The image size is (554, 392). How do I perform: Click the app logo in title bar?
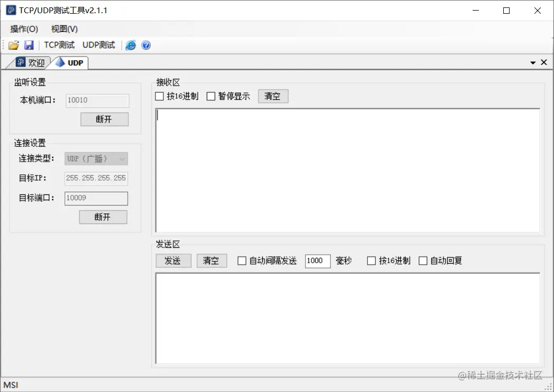[x=11, y=10]
